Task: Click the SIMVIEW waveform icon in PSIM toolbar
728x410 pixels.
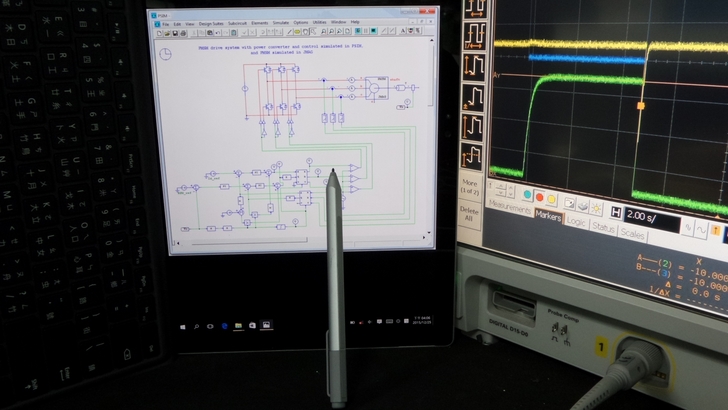Action: point(373,31)
